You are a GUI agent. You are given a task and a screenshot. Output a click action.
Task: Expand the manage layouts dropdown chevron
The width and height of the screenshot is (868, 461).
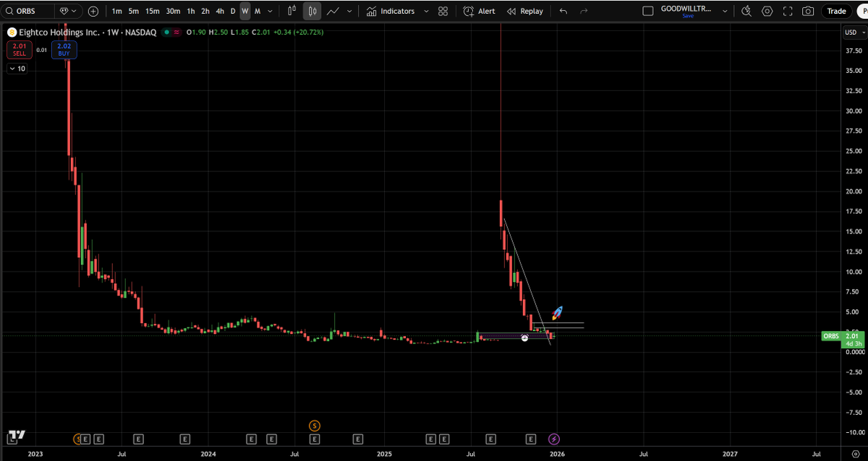[725, 11]
